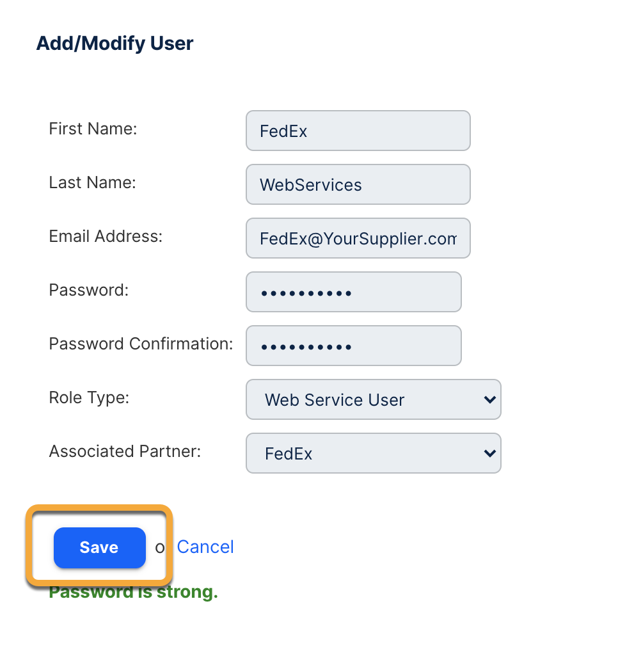
Task: Click the First Name input field
Action: 358,131
